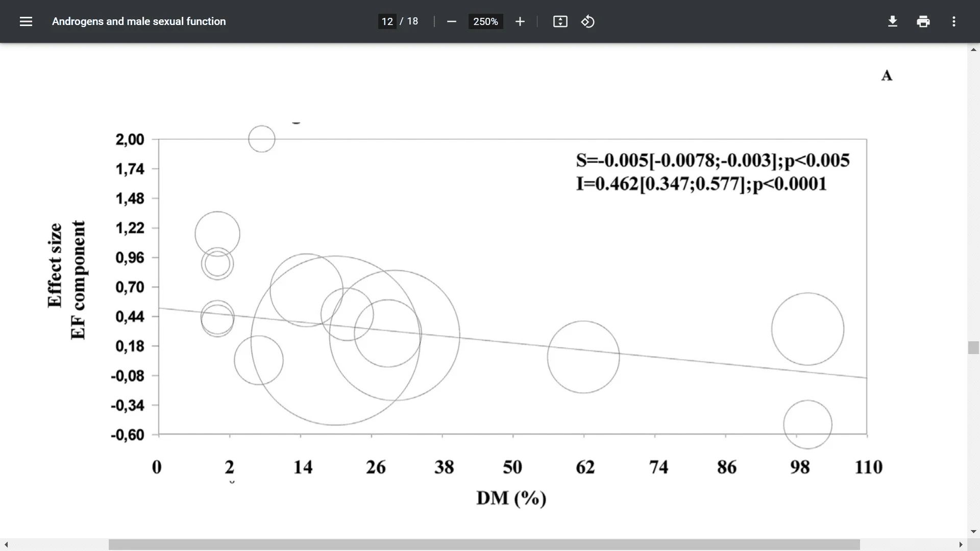This screenshot has width=980, height=551.
Task: Download the PDF file
Action: point(892,21)
